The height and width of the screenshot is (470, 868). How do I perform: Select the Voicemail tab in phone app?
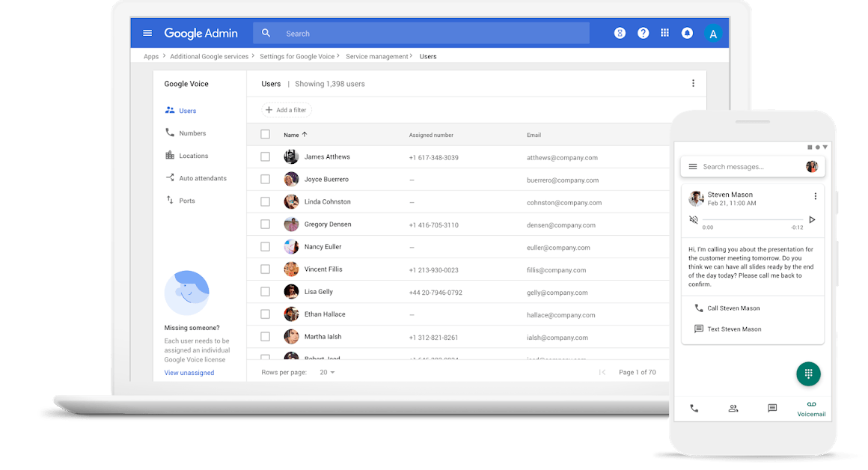(811, 409)
